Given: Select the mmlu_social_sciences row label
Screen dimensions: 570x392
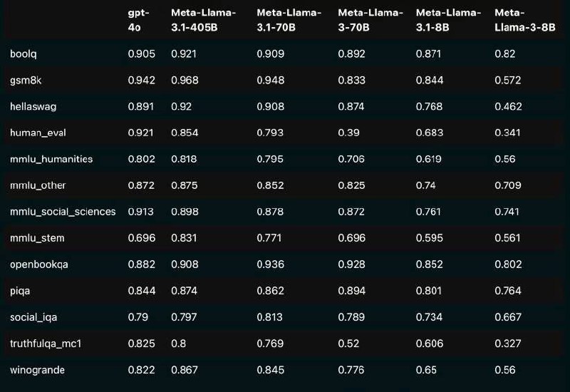Looking at the screenshot, I should click(63, 212).
